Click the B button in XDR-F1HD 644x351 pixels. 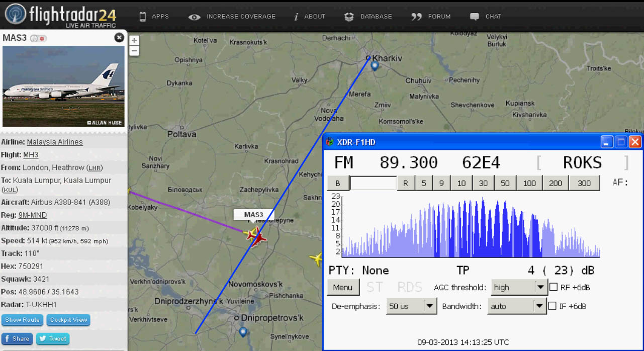coord(338,184)
